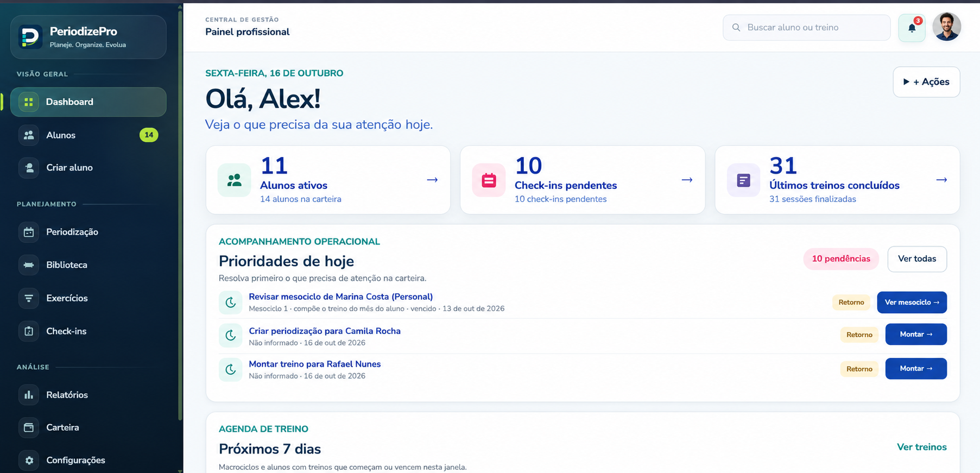Click clock icon beside Camila Rocha task
The height and width of the screenshot is (473, 980).
point(231,336)
